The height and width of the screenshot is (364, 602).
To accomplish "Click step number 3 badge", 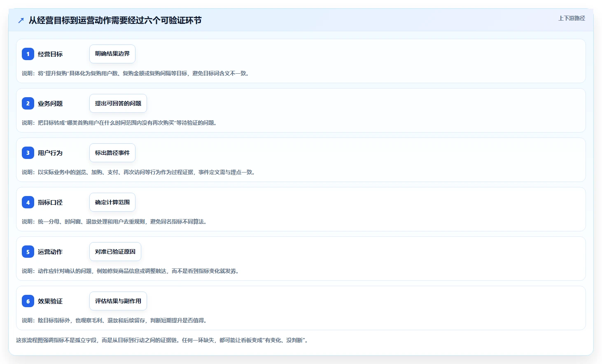I will click(x=28, y=153).
